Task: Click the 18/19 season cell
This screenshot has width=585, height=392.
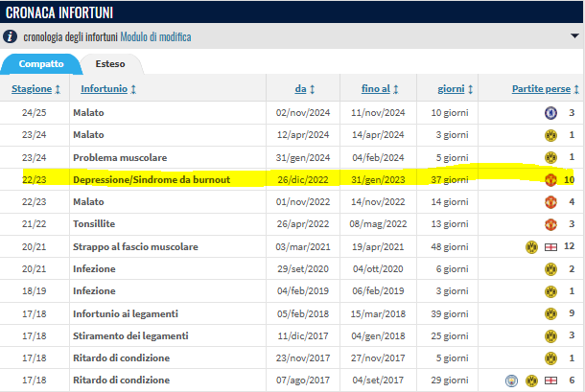Action: click(x=34, y=291)
